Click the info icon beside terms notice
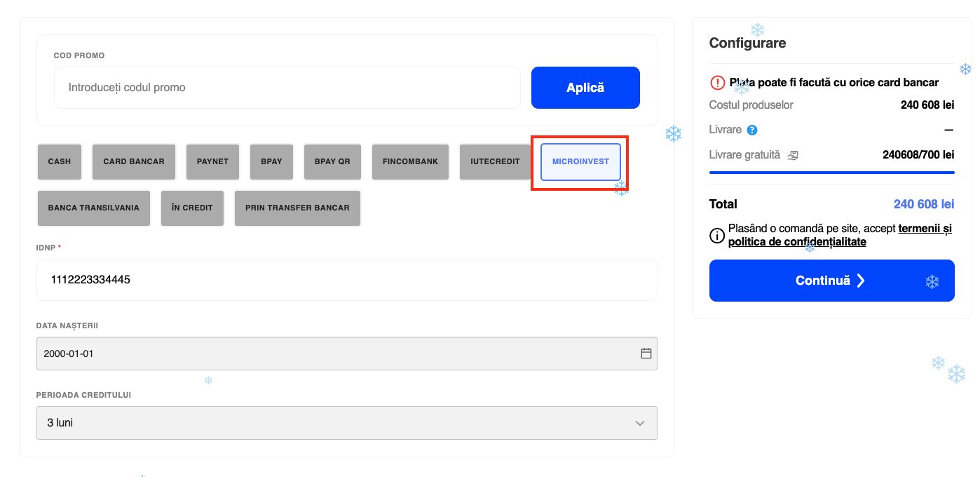The width and height of the screenshot is (980, 477). click(x=717, y=236)
